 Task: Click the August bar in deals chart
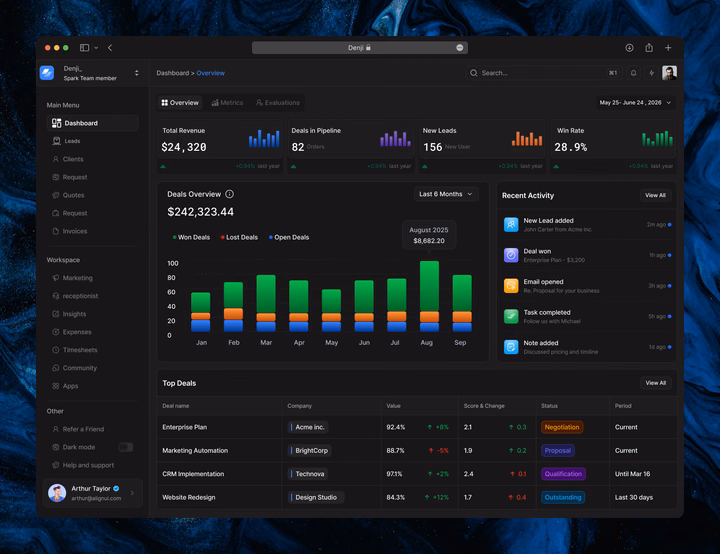[429, 296]
